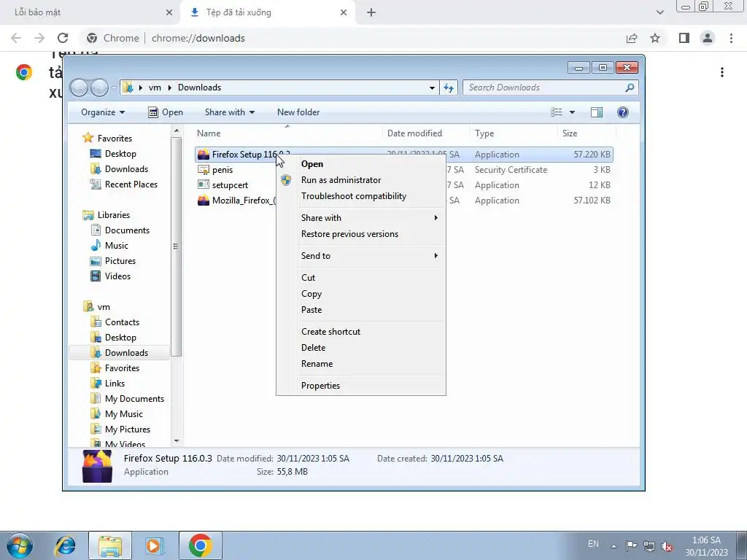This screenshot has height=560, width=747.
Task: Open a new Chrome tab
Action: pos(371,12)
